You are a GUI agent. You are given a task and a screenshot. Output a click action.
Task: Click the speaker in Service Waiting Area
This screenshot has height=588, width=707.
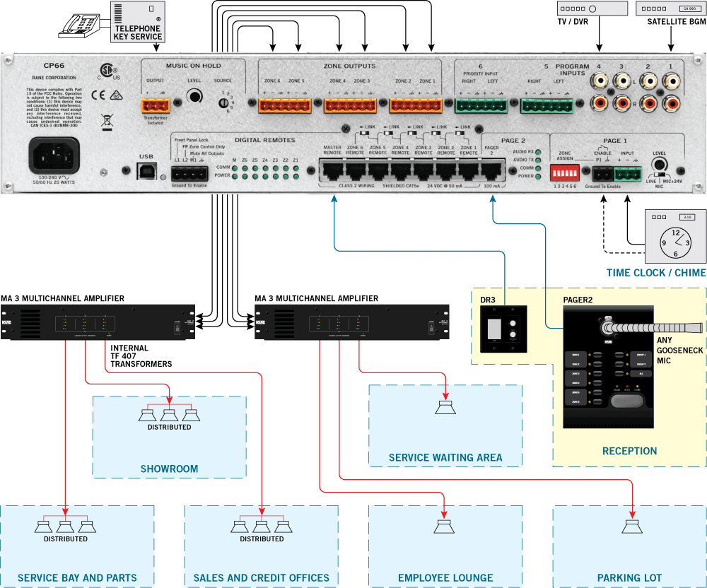tap(445, 406)
